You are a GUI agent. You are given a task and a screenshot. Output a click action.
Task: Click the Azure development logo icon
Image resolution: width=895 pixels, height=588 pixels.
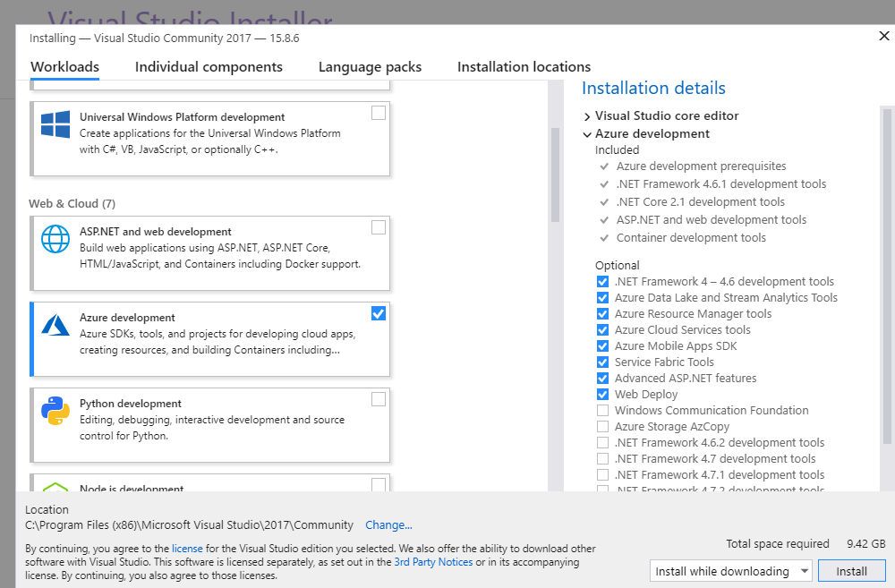pyautogui.click(x=55, y=325)
